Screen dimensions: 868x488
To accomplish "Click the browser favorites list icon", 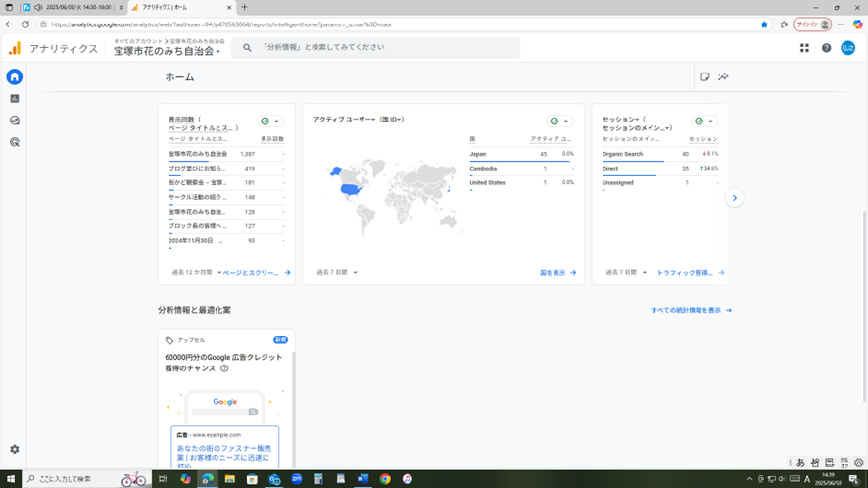I will (x=784, y=24).
